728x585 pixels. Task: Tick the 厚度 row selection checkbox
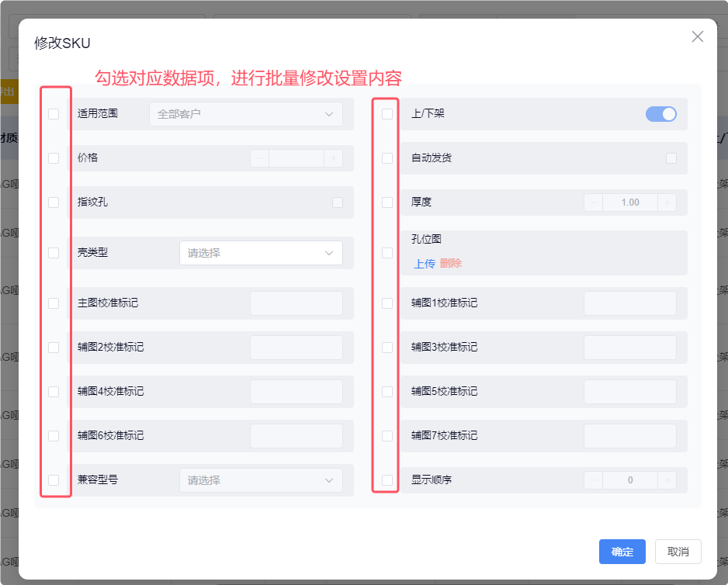tap(387, 202)
